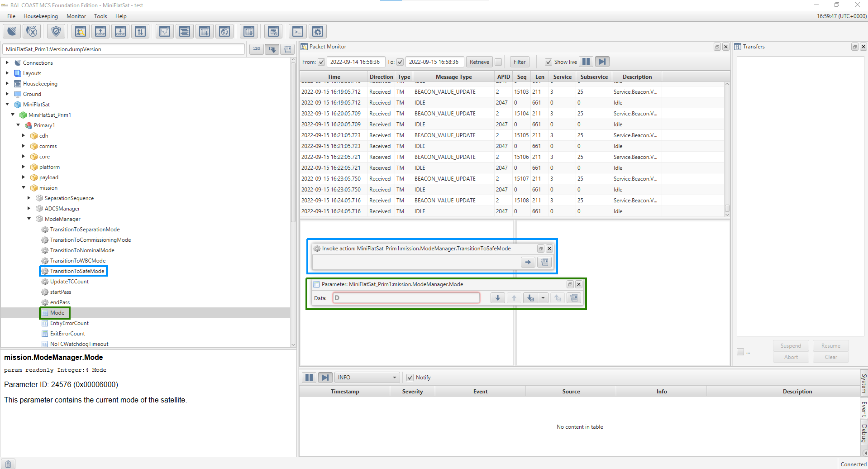Open the Tools menu
This screenshot has height=469, width=868.
(x=100, y=16)
